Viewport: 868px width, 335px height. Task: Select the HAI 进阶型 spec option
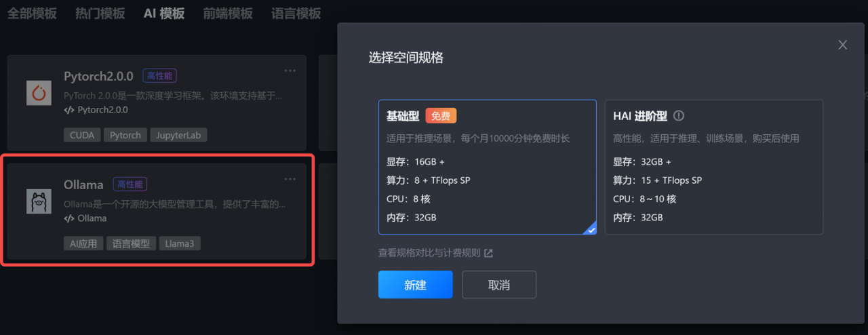click(714, 167)
